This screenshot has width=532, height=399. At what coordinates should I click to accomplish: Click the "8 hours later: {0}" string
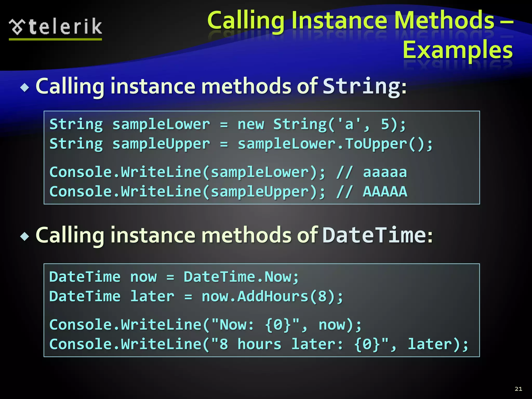click(x=300, y=344)
